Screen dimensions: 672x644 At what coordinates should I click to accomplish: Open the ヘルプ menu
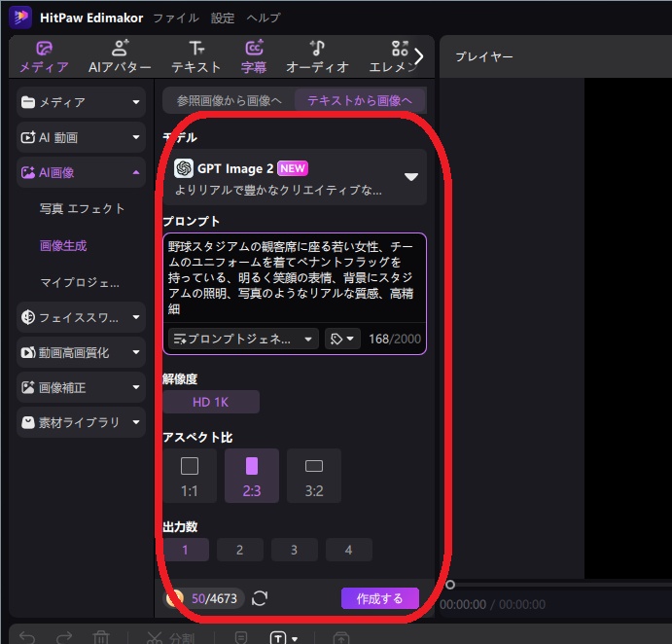click(x=264, y=18)
